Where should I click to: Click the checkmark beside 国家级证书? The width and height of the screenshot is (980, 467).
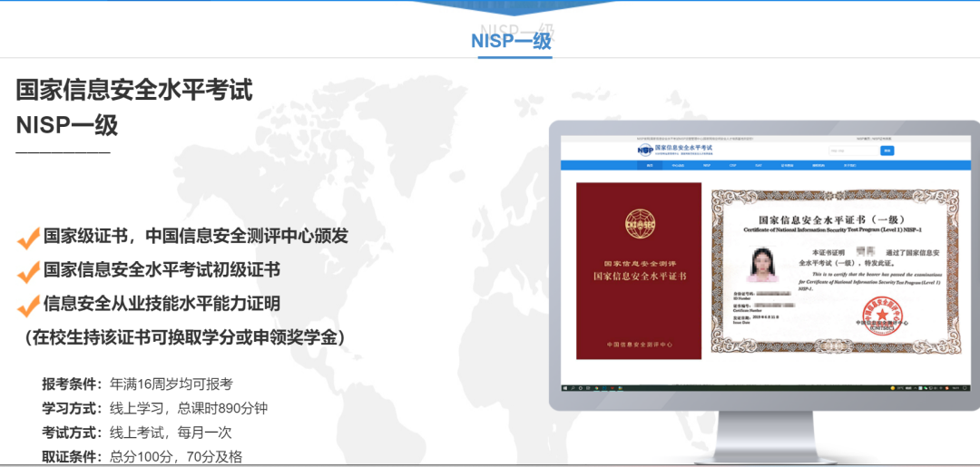pyautogui.click(x=29, y=238)
